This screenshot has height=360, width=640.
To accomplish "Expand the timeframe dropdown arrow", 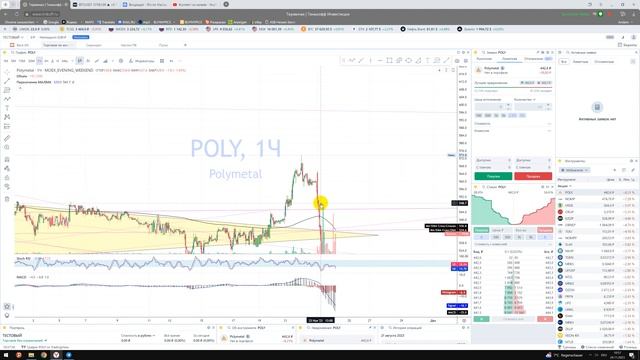I will pos(72,61).
